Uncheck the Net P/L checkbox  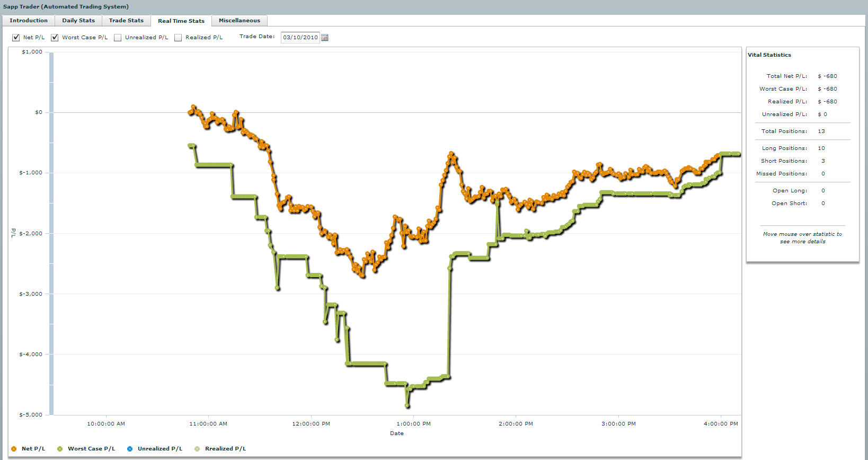[16, 38]
